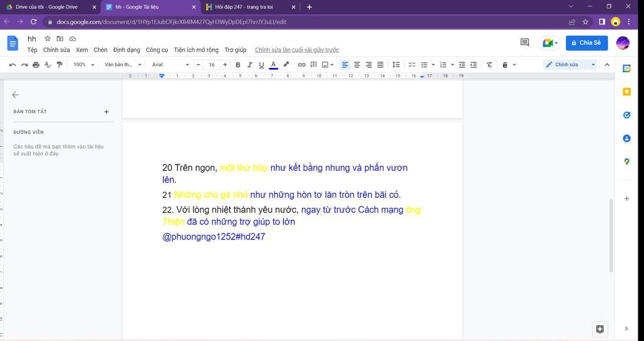Clear formatting from selected text
This screenshot has height=341, width=644.
[x=489, y=65]
